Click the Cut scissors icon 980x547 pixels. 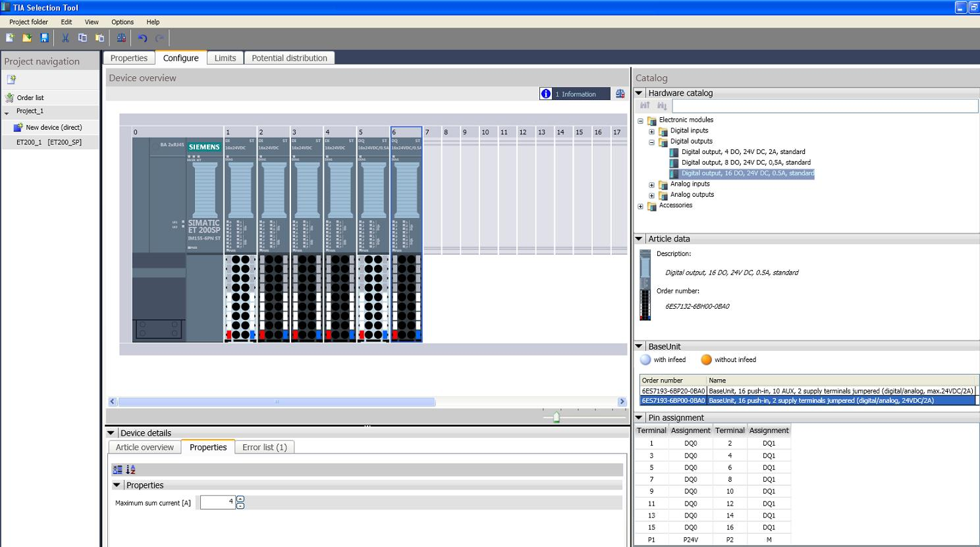click(x=65, y=38)
